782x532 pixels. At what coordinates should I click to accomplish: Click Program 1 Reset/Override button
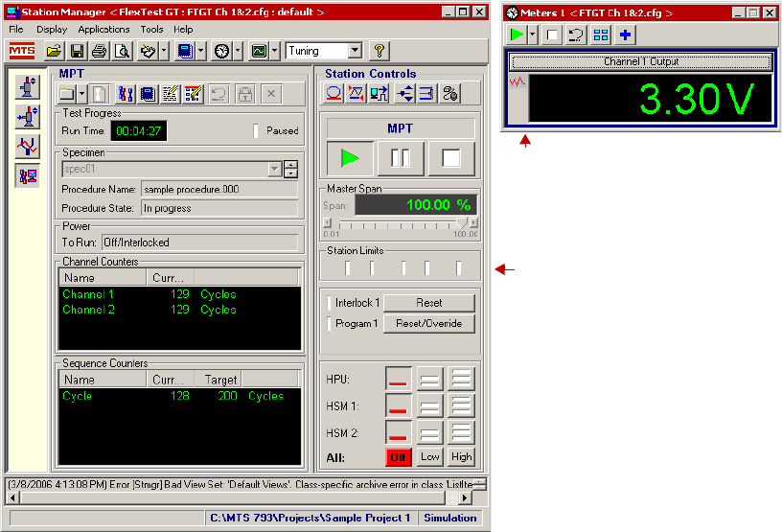[429, 323]
